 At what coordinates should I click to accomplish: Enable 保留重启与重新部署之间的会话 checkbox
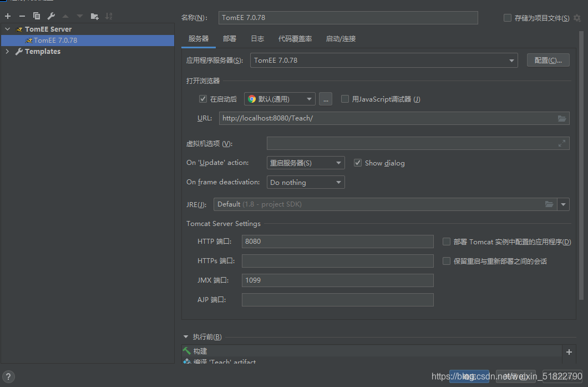coord(446,260)
